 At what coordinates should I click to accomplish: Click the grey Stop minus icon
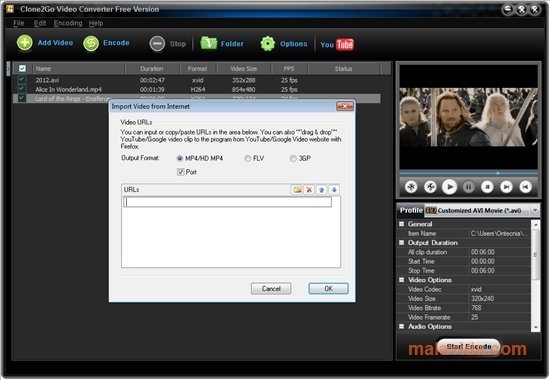157,44
